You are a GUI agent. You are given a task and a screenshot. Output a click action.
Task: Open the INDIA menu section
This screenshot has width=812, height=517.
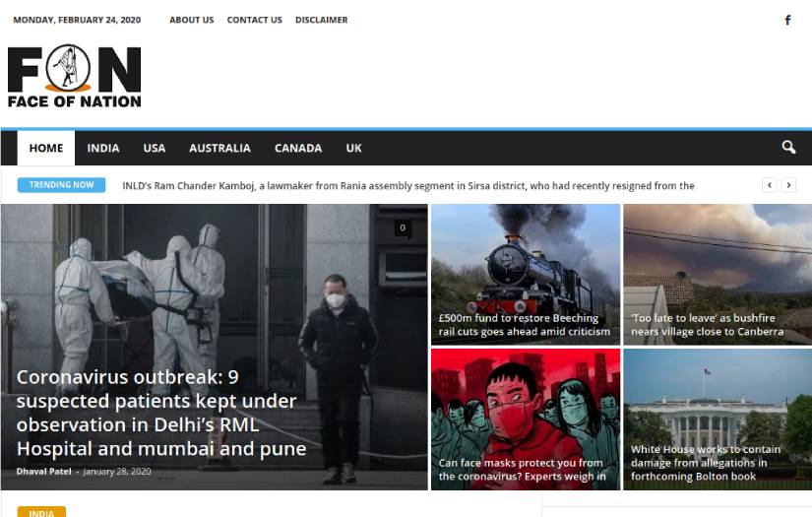coord(103,148)
